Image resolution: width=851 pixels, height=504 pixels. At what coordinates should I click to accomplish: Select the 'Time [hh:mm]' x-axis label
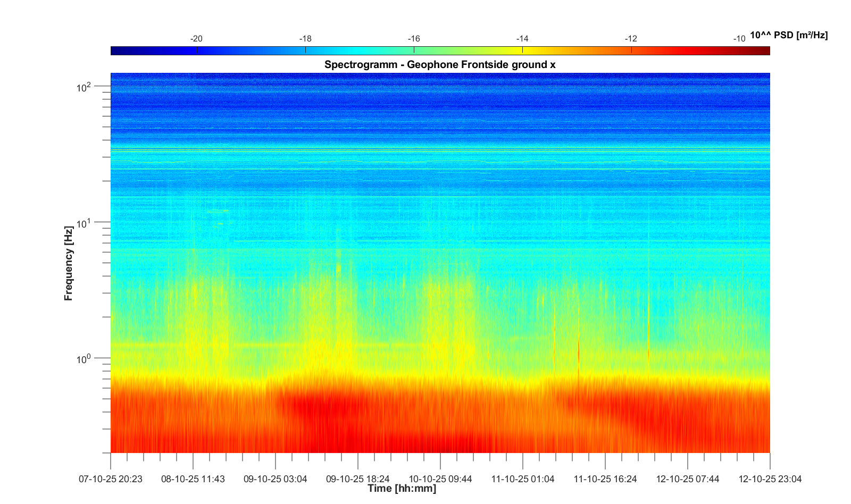(x=402, y=489)
